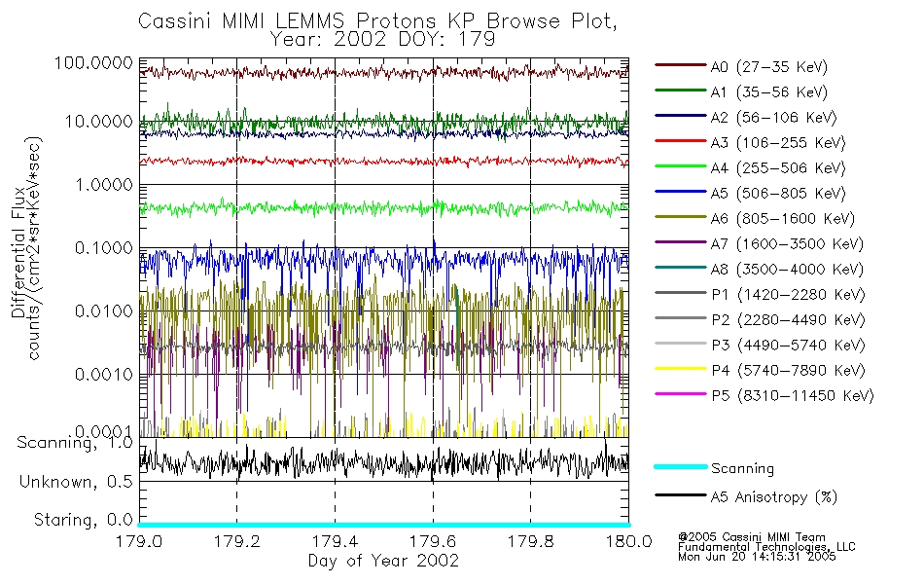Screen dimensions: 924x584
Task: Click the 179.6 x-axis tick label
Action: pyautogui.click(x=433, y=541)
